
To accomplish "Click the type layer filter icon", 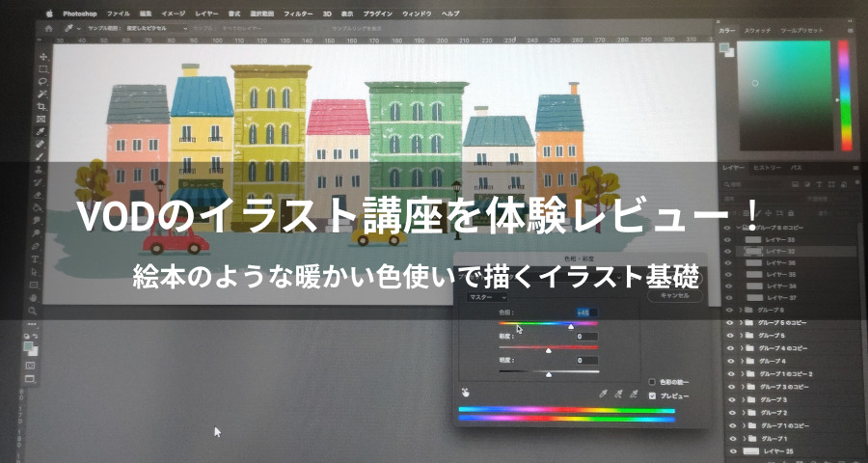I will point(817,184).
